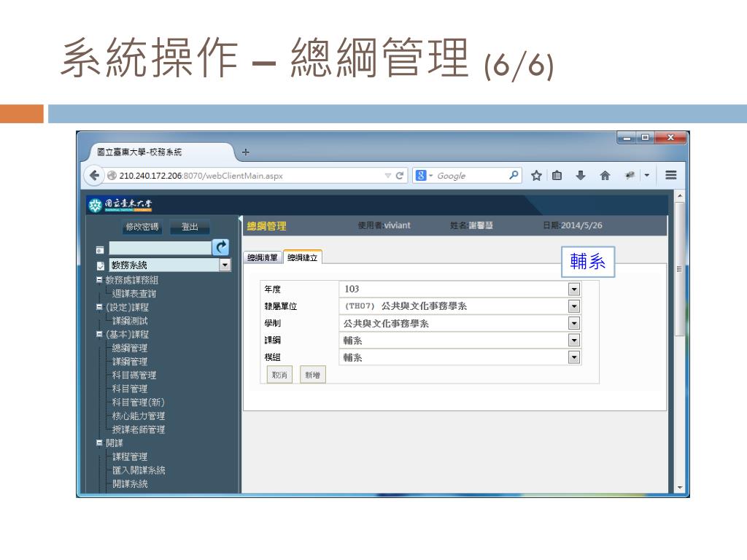The height and width of the screenshot is (560, 747).
Task: Click the sidebar collapse arrow at panel edge
Action: (240, 219)
